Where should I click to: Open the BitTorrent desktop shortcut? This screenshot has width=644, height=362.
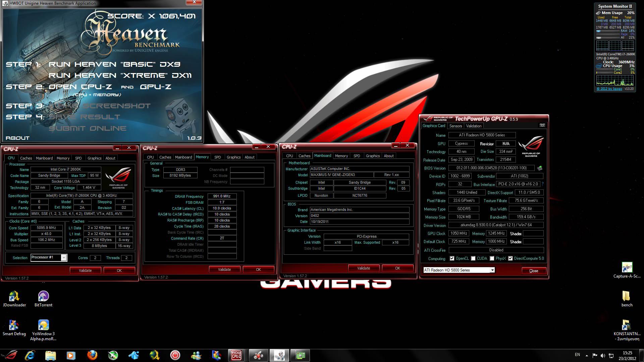43,299
